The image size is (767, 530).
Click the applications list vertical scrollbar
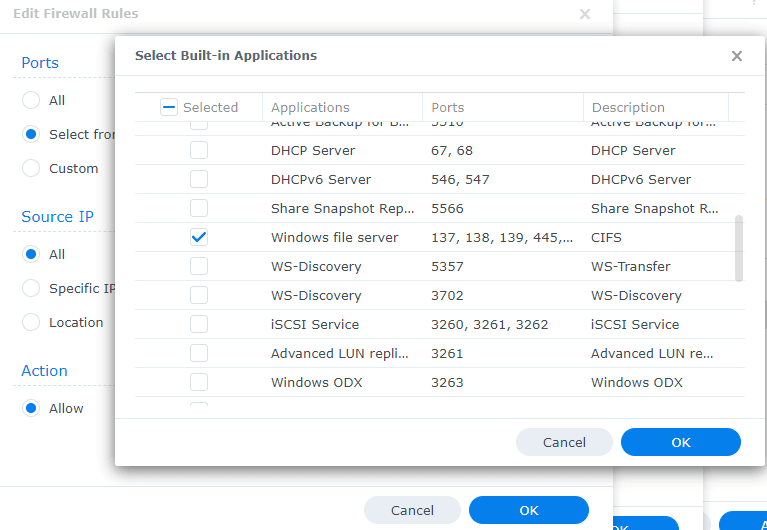739,248
